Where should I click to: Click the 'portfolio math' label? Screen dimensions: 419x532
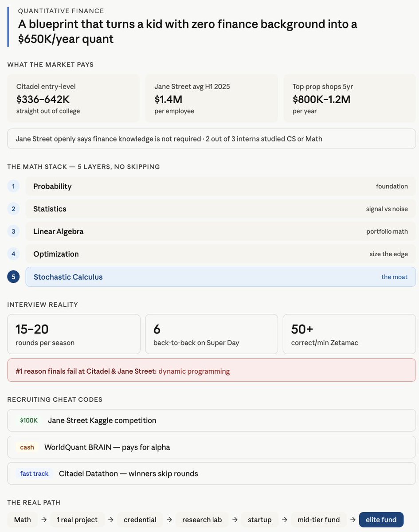[x=387, y=231]
